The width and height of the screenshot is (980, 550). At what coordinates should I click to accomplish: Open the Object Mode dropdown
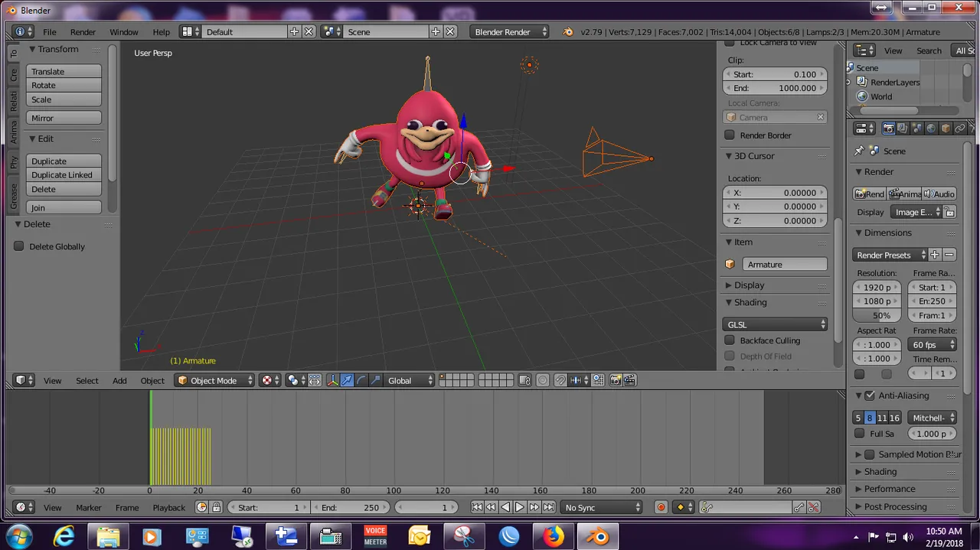click(214, 380)
